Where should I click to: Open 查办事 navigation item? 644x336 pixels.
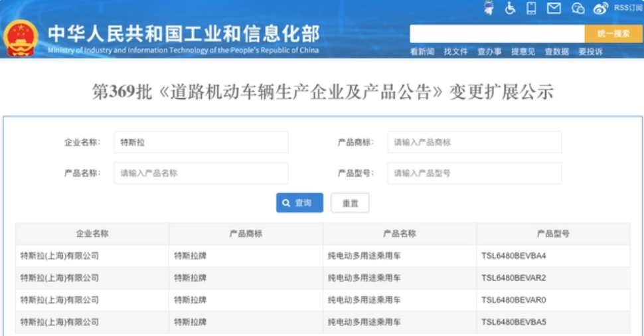[489, 51]
